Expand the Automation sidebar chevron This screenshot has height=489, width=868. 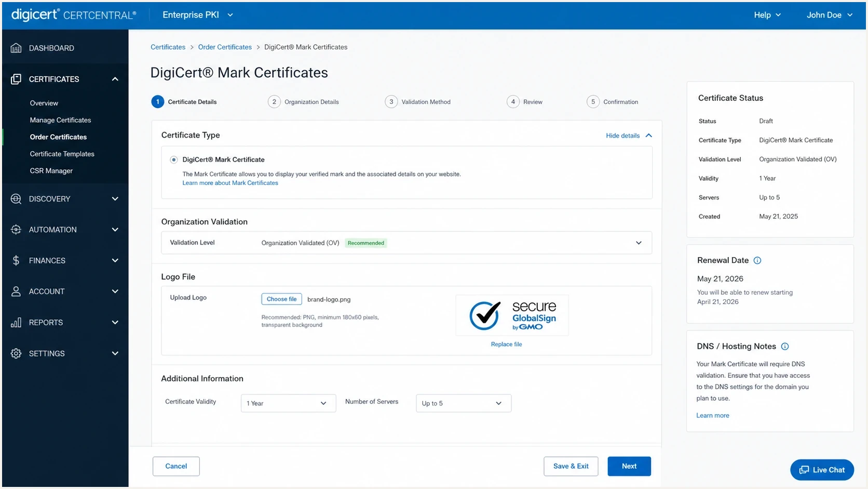click(x=115, y=229)
